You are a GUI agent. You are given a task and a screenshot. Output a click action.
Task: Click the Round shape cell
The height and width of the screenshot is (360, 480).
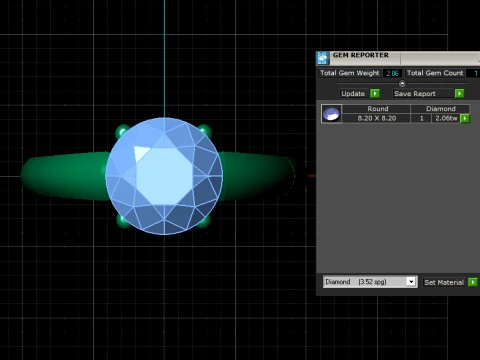376,109
